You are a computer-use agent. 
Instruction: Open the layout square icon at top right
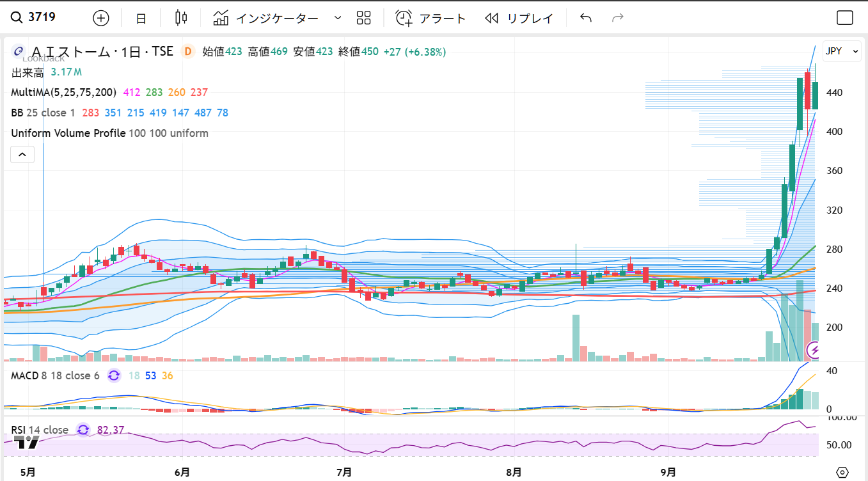pyautogui.click(x=845, y=18)
